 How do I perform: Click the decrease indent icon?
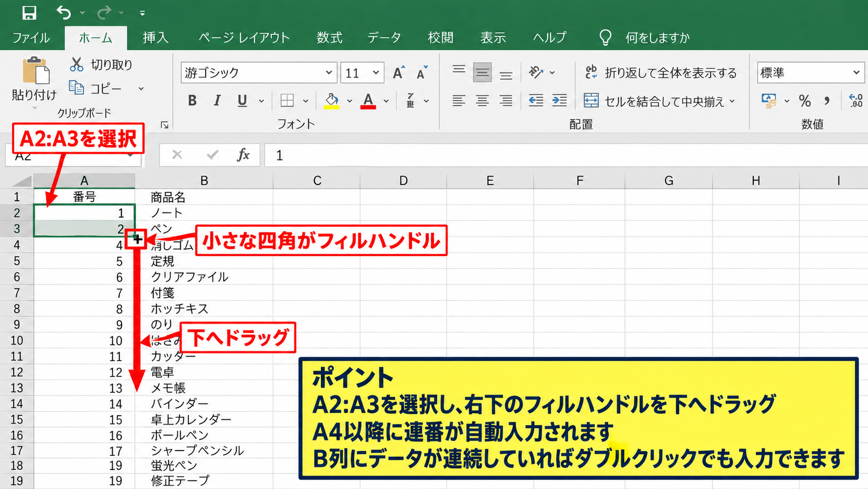(536, 100)
